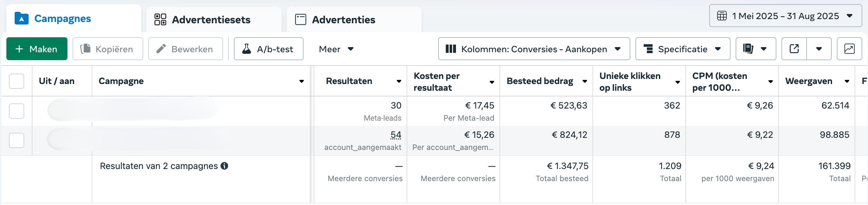The height and width of the screenshot is (205, 868).
Task: Tick the select-all header checkbox
Action: coord(17,81)
